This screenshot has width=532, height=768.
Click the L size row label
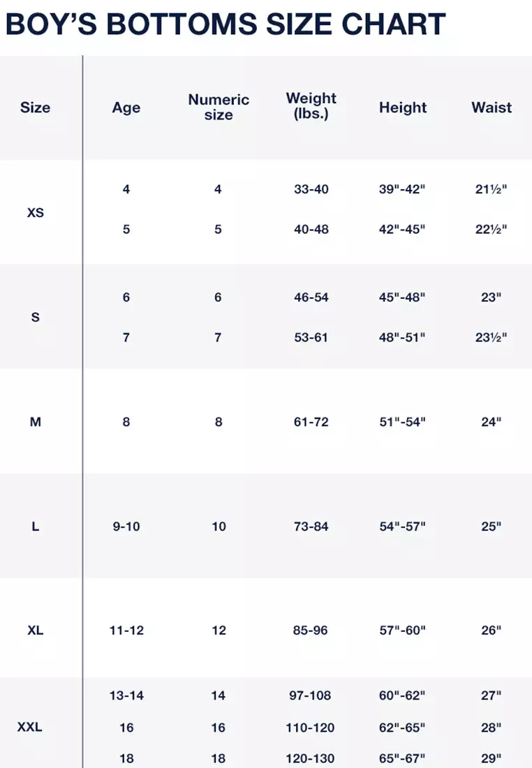pos(35,526)
